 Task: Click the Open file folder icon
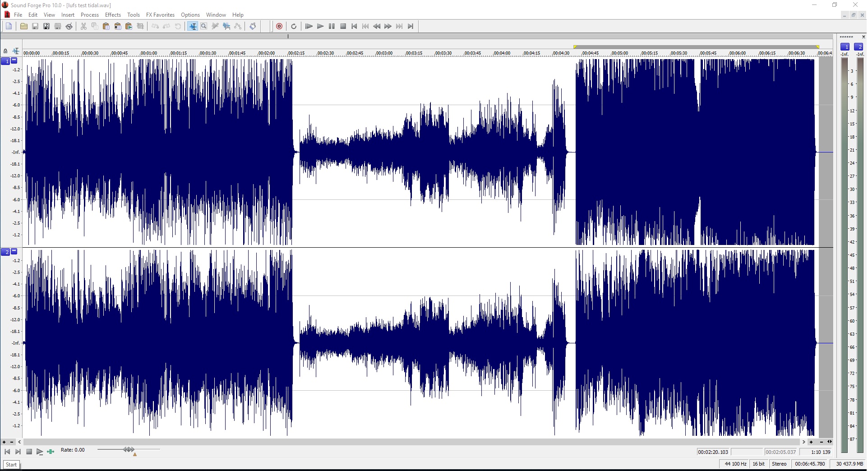tap(24, 26)
